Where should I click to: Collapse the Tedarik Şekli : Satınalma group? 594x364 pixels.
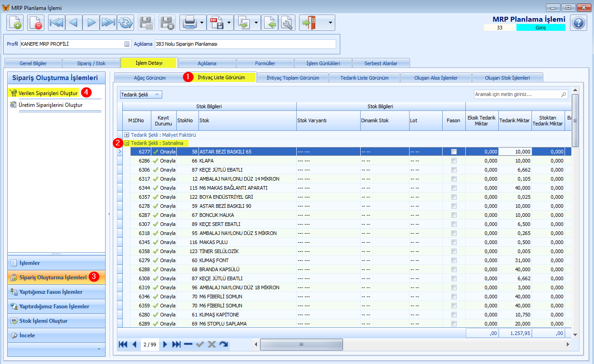[x=127, y=143]
